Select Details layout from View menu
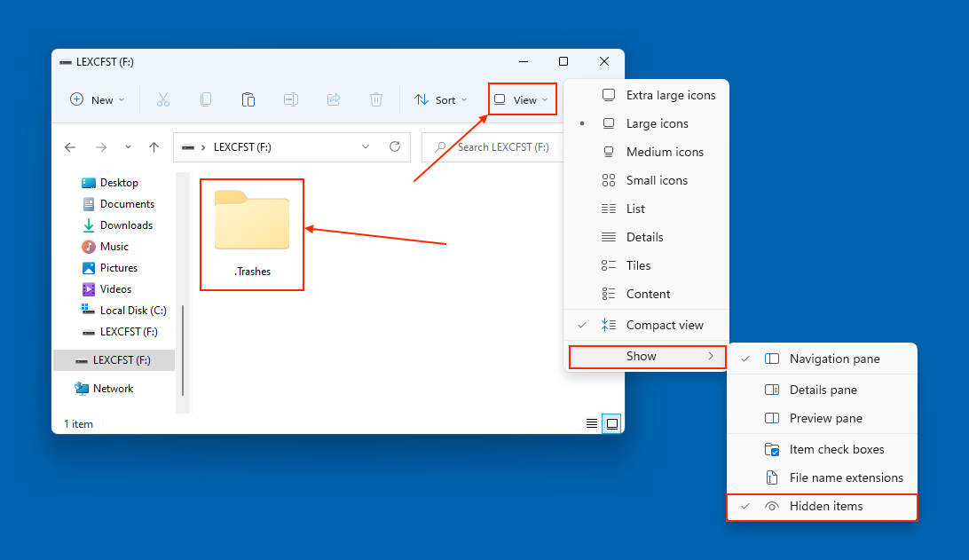This screenshot has width=969, height=560. point(644,237)
